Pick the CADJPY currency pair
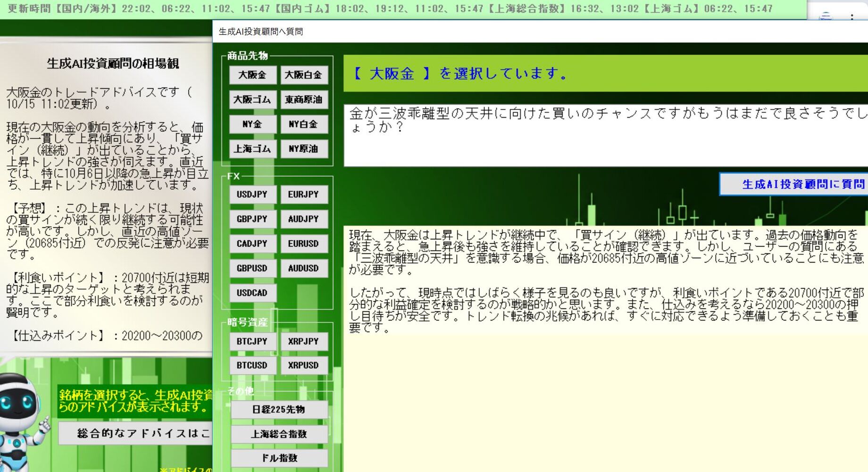Screen dimensions: 868x472 tap(252, 244)
